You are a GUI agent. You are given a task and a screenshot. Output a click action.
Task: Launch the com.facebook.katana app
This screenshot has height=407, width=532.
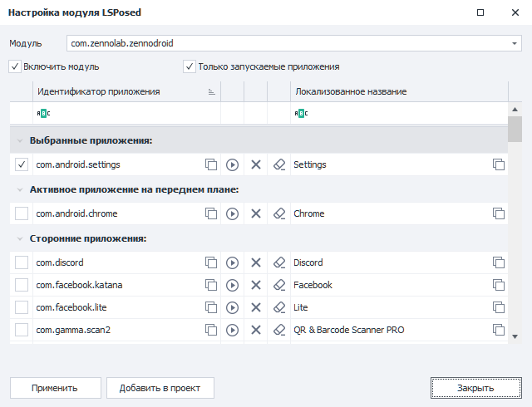coord(232,285)
